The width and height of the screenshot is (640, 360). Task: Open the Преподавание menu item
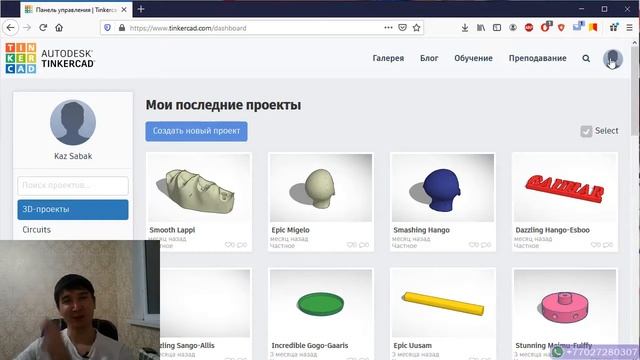(538, 58)
